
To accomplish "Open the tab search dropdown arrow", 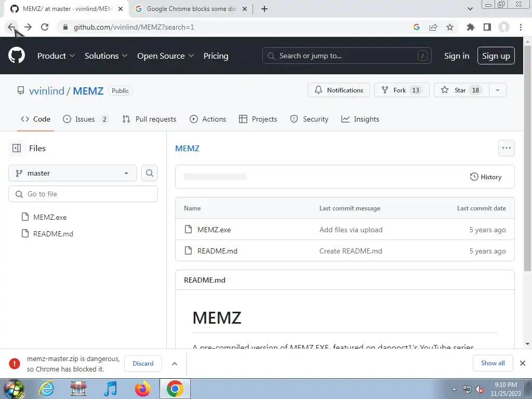I will click(x=470, y=9).
